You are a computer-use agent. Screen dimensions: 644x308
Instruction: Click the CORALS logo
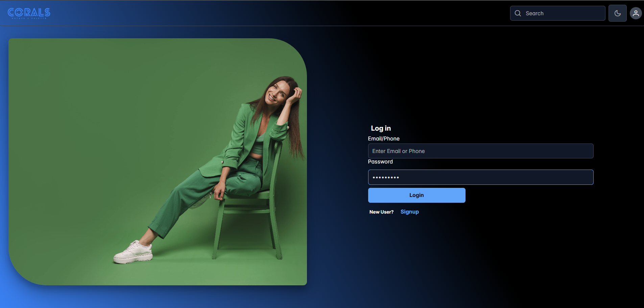pos(29,13)
